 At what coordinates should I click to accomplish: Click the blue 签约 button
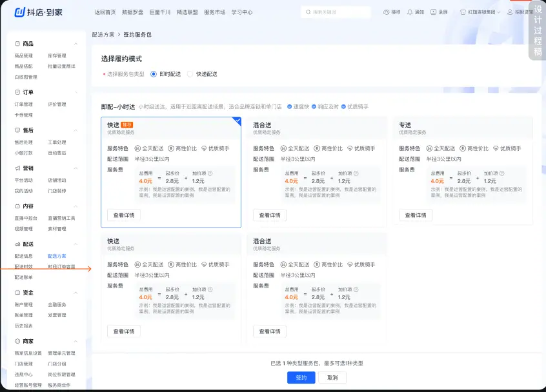tap(301, 378)
